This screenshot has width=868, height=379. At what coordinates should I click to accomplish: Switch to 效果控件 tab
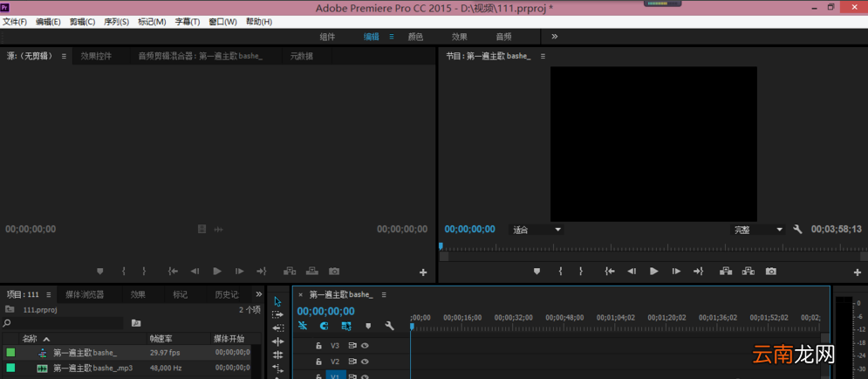pyautogui.click(x=96, y=56)
